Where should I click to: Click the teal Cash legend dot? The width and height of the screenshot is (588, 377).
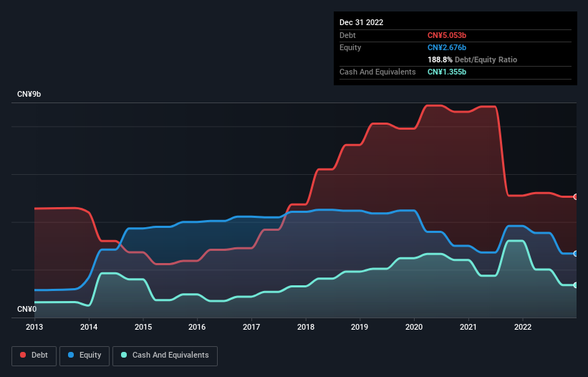124,355
